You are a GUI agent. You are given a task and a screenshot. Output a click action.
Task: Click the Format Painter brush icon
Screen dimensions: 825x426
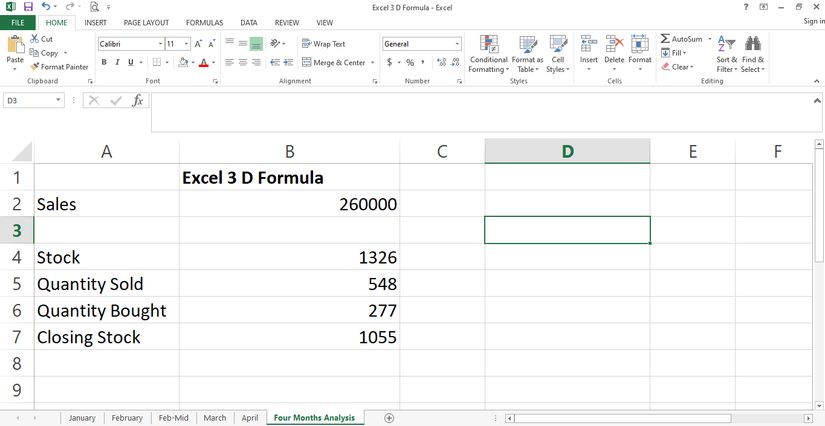coord(35,67)
